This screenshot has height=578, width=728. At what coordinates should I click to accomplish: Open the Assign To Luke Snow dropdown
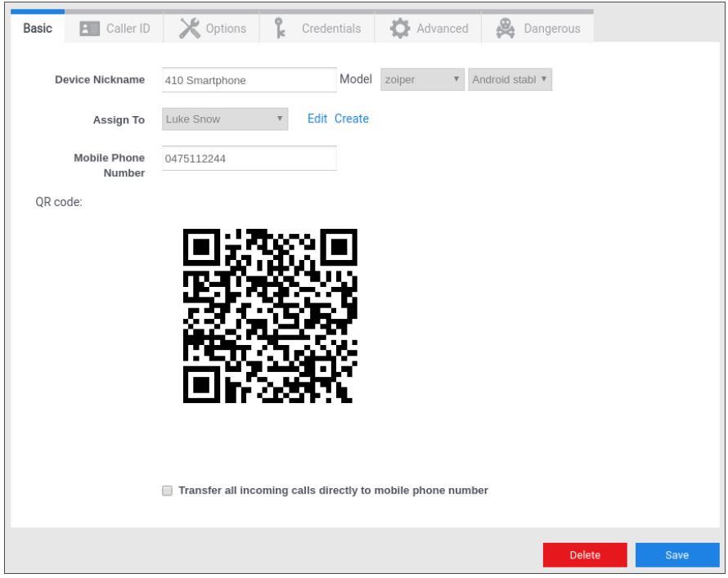tap(225, 119)
